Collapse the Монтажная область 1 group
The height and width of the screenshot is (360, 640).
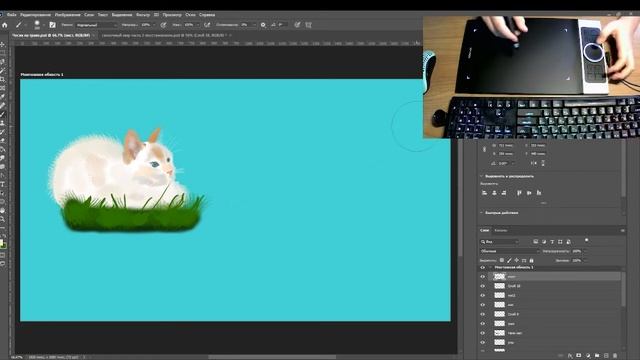pos(490,267)
